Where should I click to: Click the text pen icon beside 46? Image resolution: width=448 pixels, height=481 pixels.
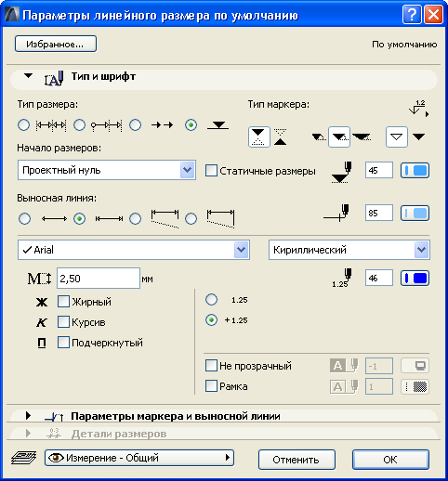[x=342, y=278]
